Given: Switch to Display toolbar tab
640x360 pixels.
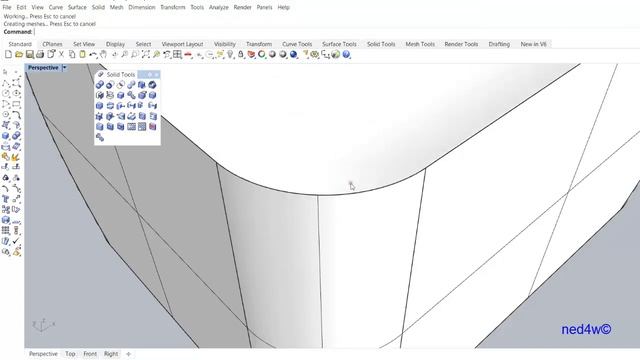Looking at the screenshot, I should tap(115, 44).
